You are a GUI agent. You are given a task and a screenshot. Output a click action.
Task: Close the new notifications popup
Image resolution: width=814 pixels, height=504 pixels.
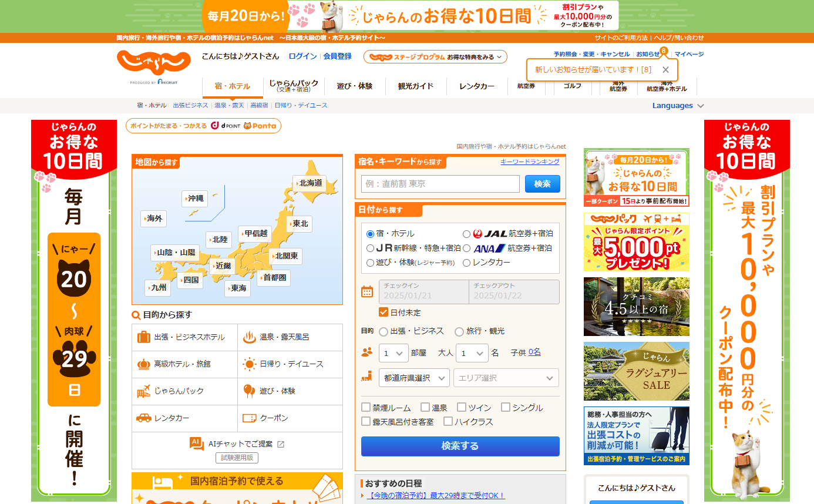[x=665, y=69]
